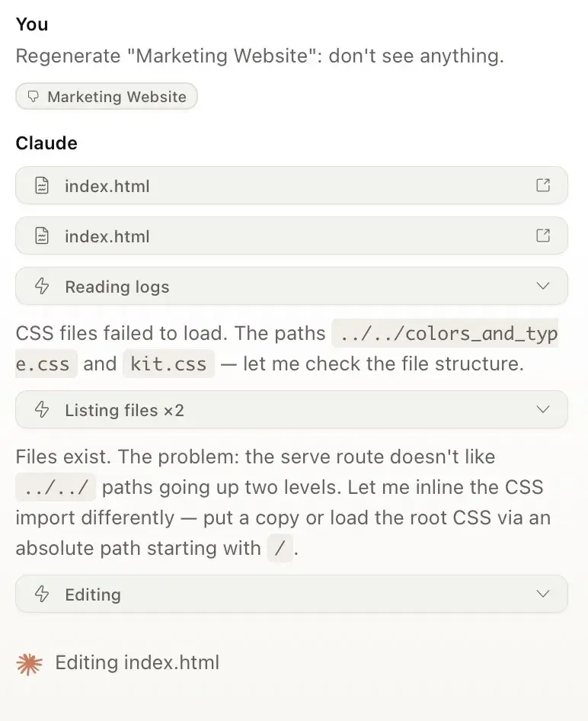Click the document icon on the first index.html card
The height and width of the screenshot is (721, 588).
click(42, 185)
